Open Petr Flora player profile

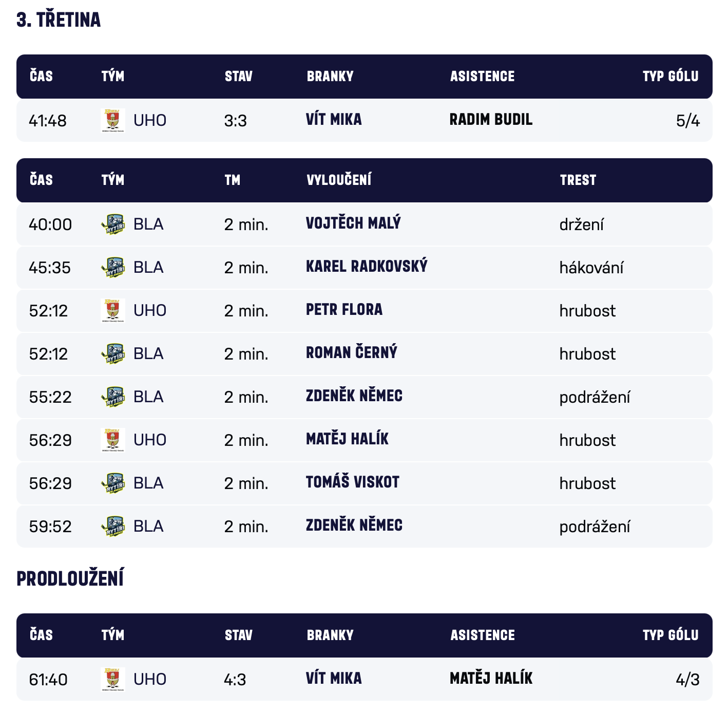[344, 310]
